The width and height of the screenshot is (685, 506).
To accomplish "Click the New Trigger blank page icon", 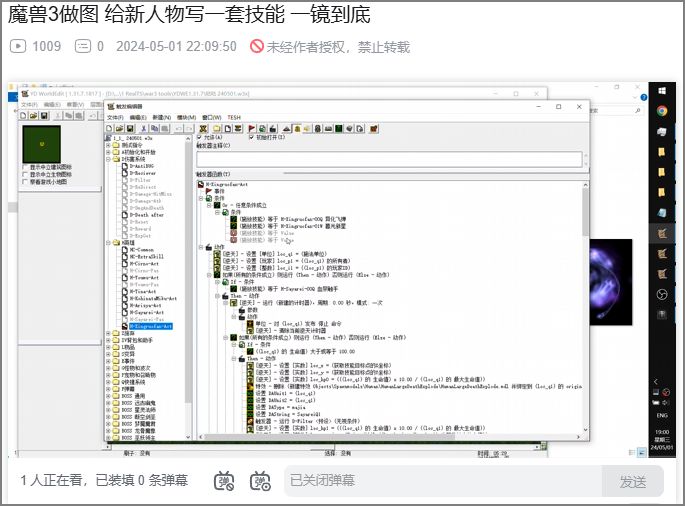I will click(228, 128).
